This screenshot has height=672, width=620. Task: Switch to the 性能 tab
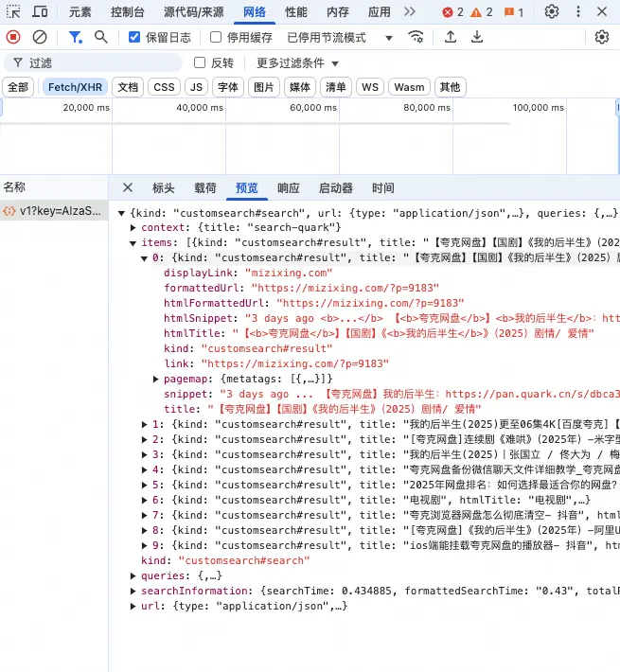click(296, 12)
